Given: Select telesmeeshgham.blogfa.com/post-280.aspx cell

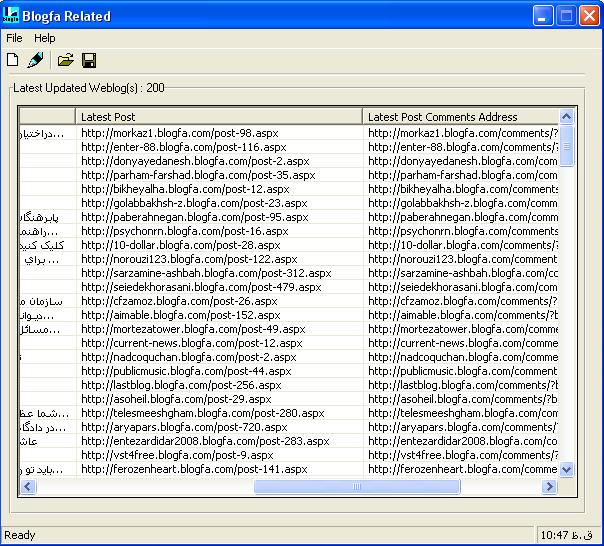Looking at the screenshot, I should pyautogui.click(x=219, y=413).
